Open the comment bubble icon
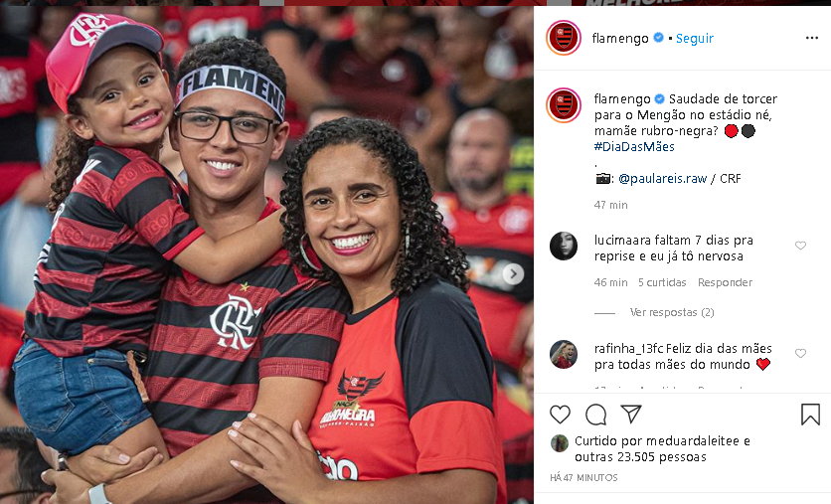Screen dimensions: 831x504 595,415
